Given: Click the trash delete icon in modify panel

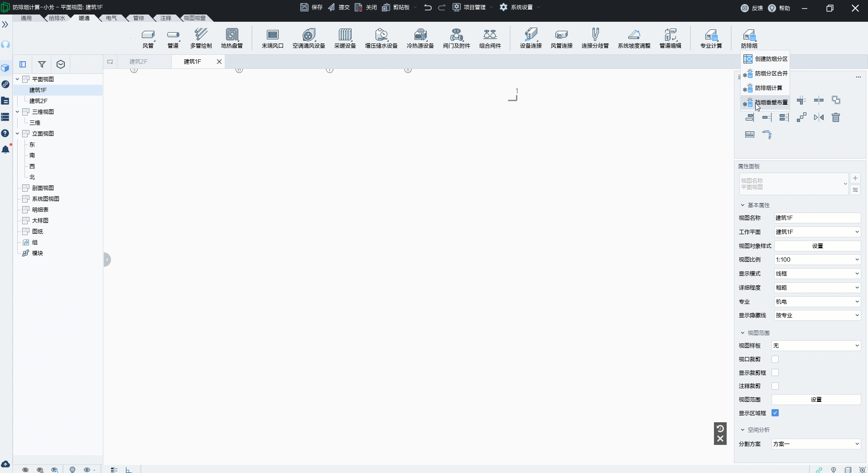Looking at the screenshot, I should click(836, 118).
